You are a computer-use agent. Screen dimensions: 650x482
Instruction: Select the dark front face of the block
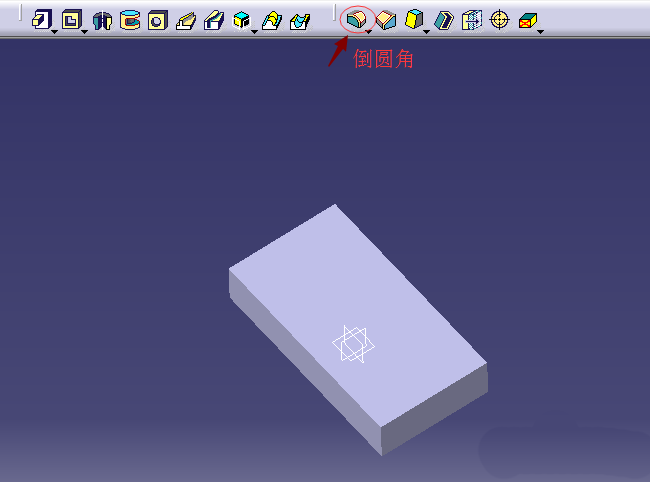pos(434,408)
